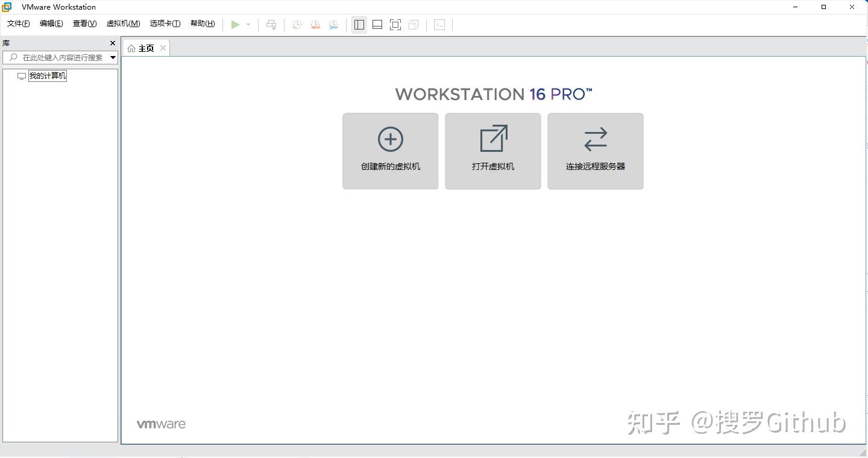Open the 选项卡(T) menu
This screenshot has width=868, height=458.
[x=165, y=24]
